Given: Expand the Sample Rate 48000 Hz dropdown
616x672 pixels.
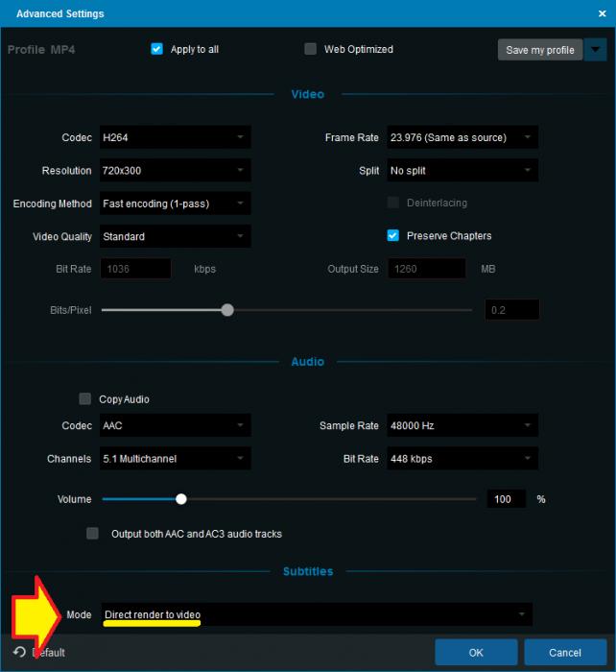Looking at the screenshot, I should (x=462, y=425).
